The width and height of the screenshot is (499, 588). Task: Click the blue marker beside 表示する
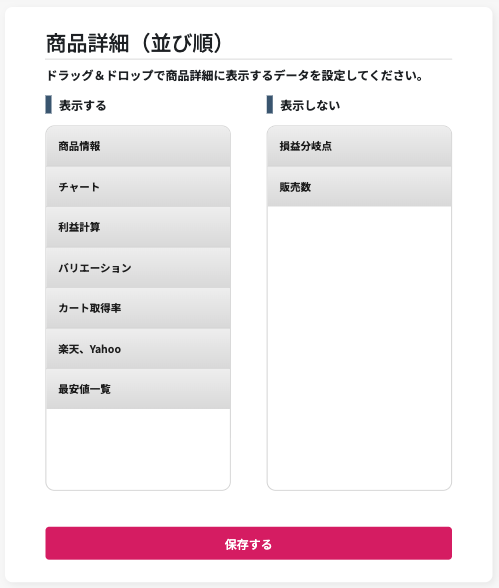point(48,105)
